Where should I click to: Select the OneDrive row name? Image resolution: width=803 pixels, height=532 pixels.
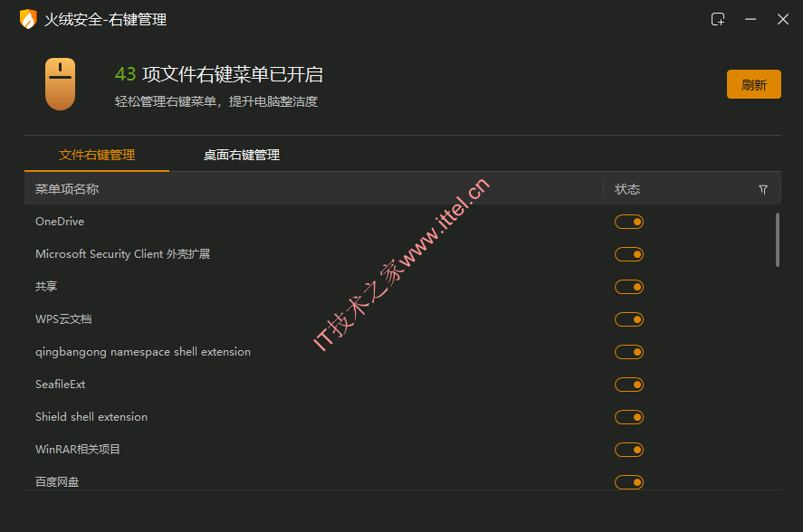pyautogui.click(x=60, y=221)
